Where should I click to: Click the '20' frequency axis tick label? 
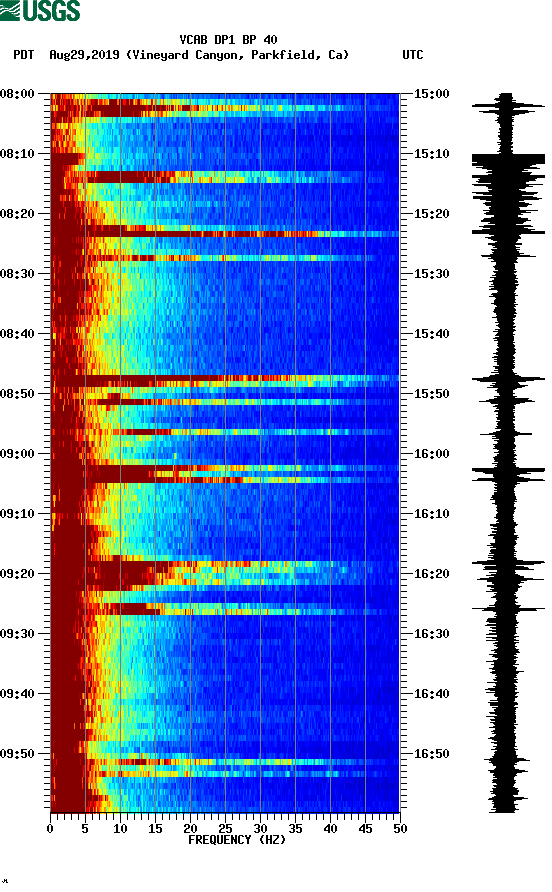click(190, 829)
